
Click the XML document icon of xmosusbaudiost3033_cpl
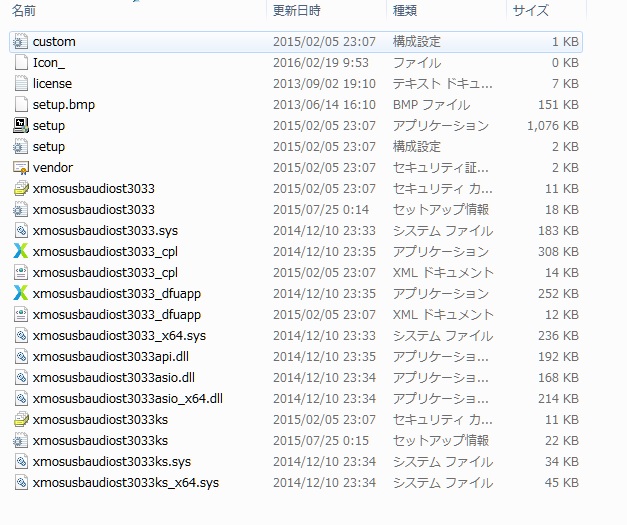21,273
